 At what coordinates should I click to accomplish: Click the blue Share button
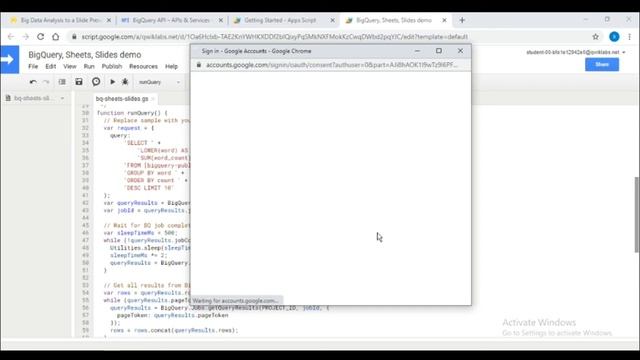[x=602, y=64]
